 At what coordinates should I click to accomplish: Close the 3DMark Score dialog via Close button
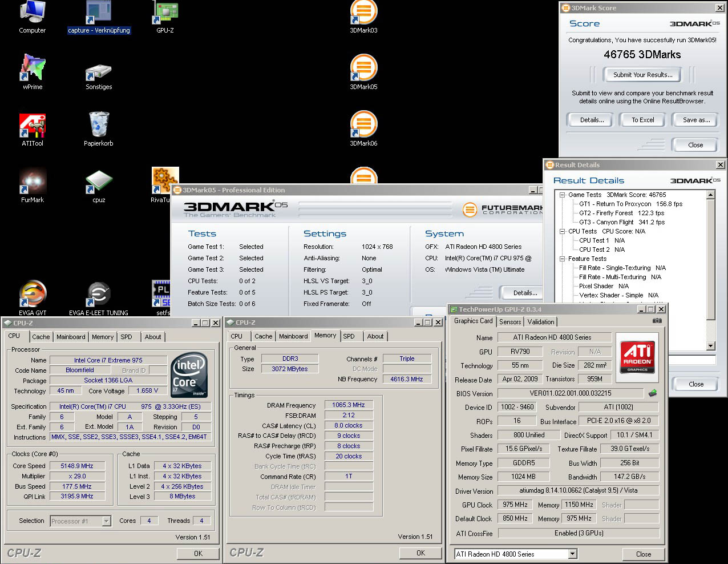695,145
